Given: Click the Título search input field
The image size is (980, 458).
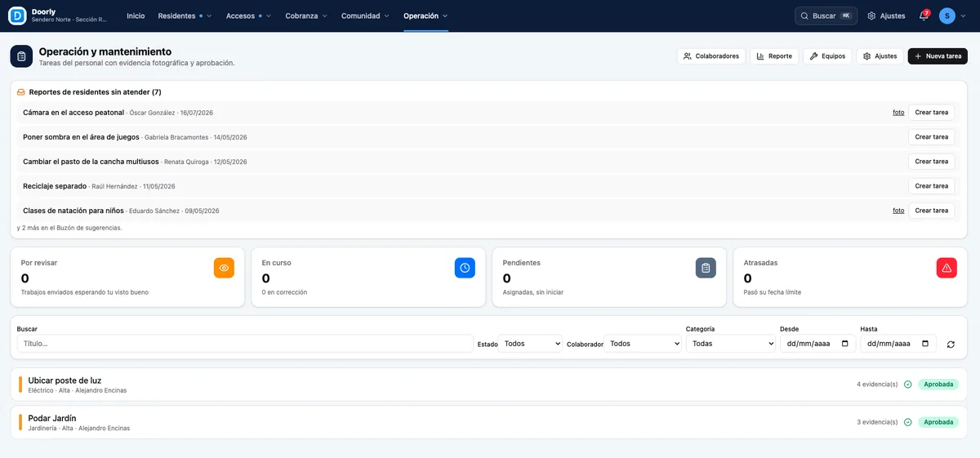Looking at the screenshot, I should 245,344.
